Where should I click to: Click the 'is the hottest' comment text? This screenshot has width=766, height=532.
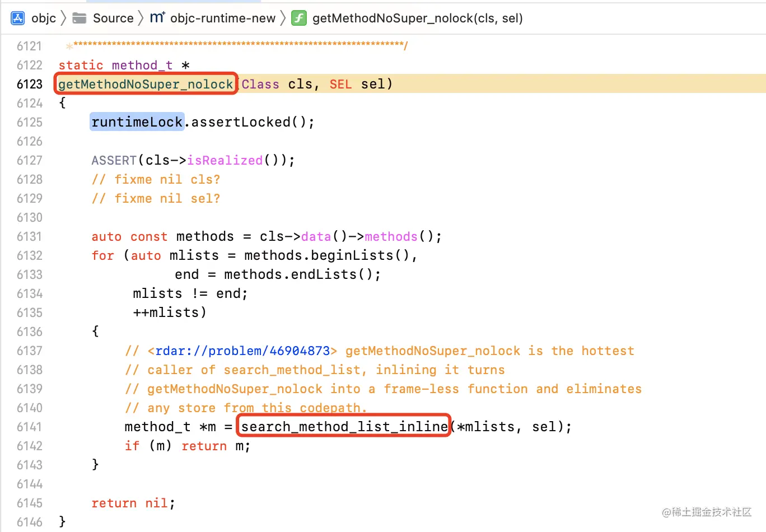(581, 351)
